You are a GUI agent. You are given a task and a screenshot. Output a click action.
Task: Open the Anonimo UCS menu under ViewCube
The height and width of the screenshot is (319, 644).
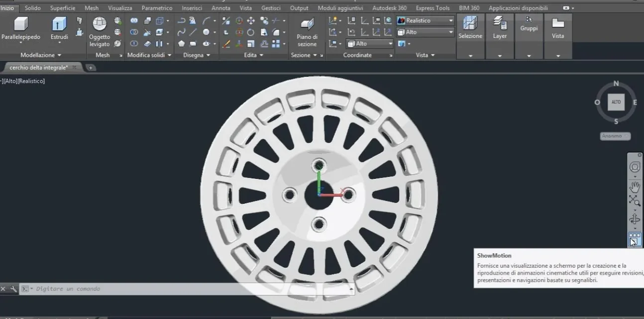(x=616, y=136)
